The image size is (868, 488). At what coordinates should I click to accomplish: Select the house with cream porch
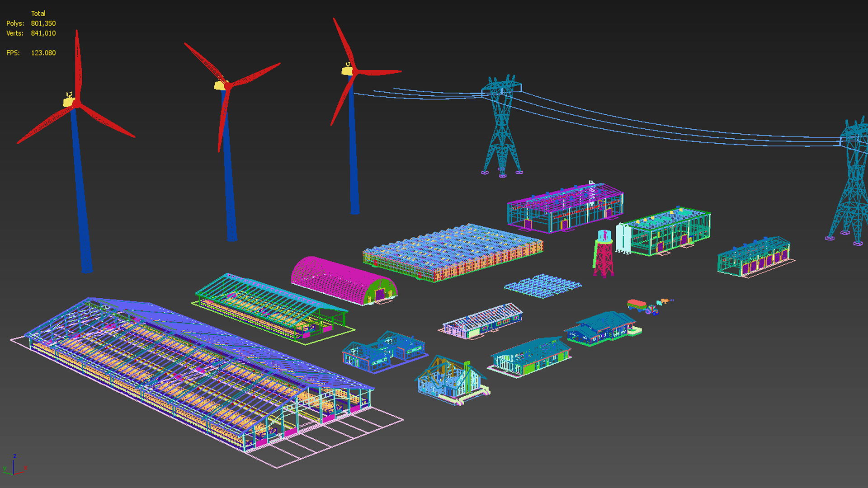point(452,380)
